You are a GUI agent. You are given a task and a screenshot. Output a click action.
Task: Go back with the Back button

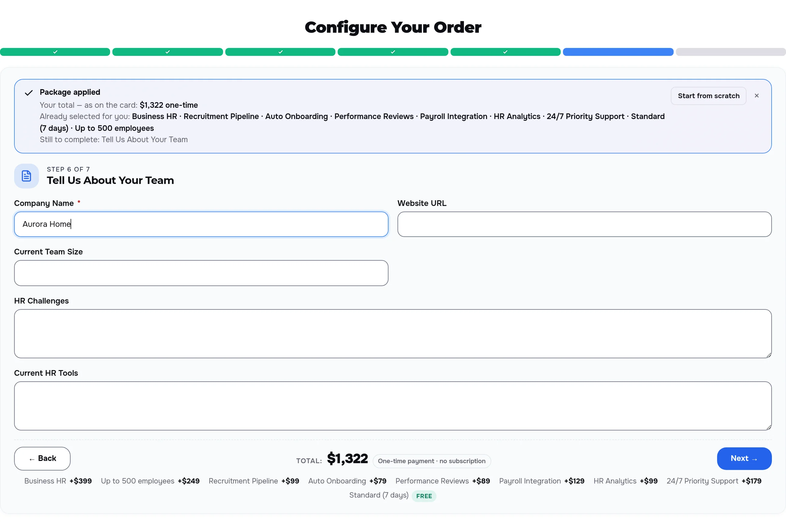click(42, 458)
